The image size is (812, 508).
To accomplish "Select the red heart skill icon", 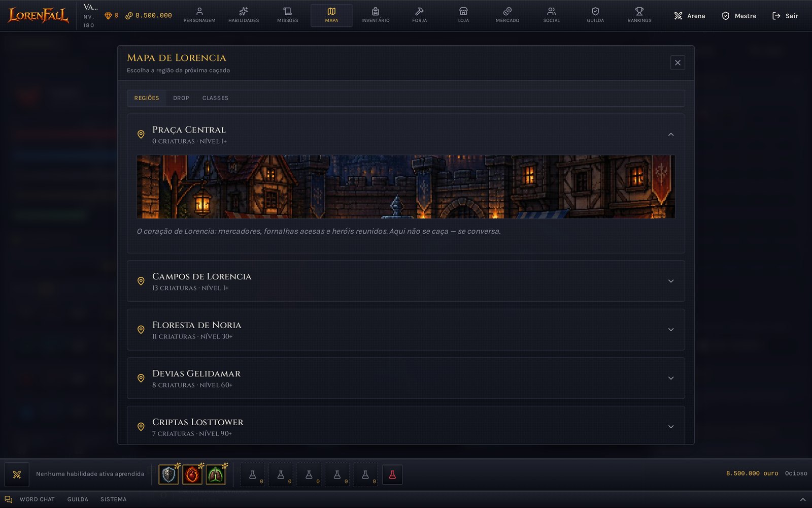I will pos(192,474).
